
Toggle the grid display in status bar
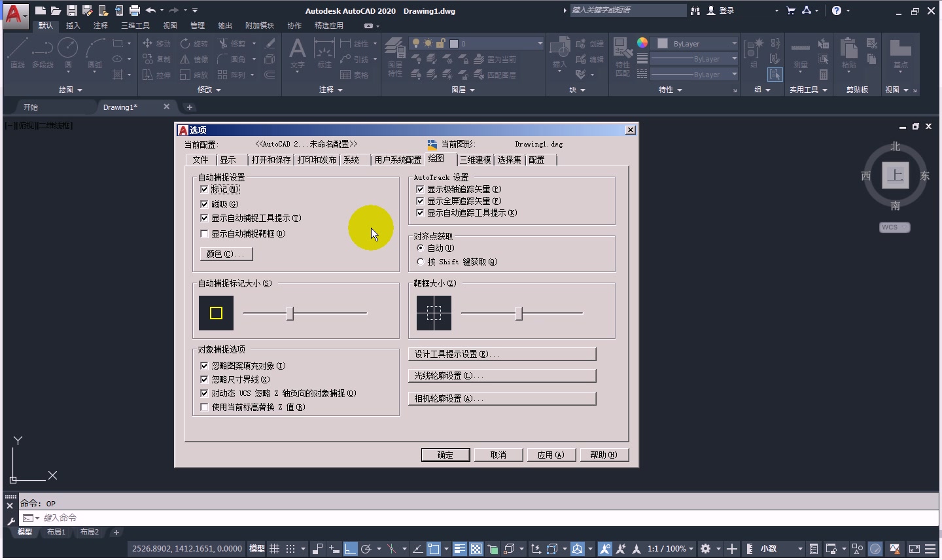coord(275,549)
